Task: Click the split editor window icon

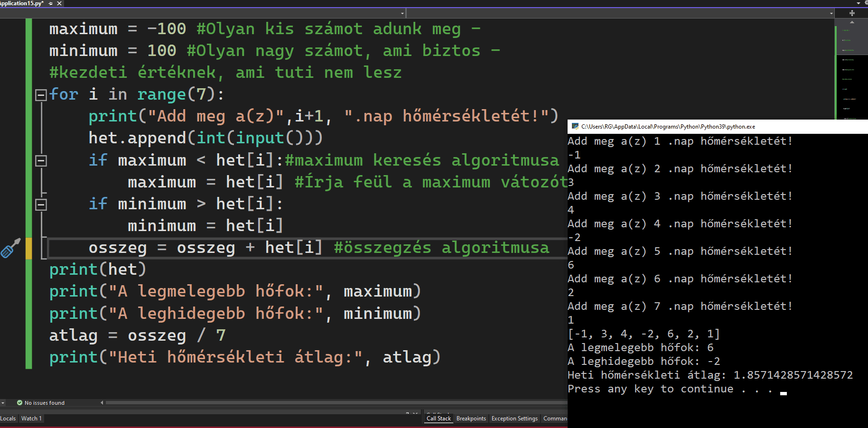Action: [x=852, y=13]
